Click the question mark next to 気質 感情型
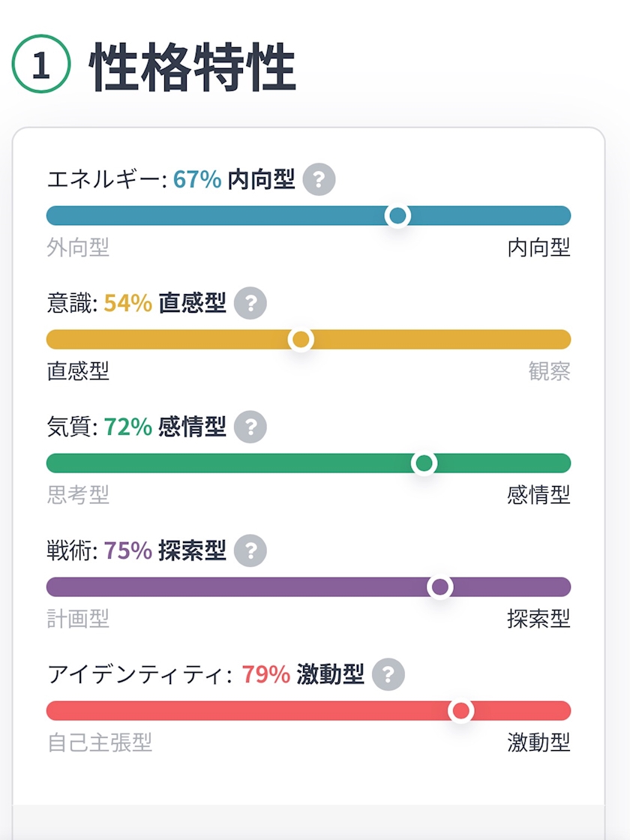This screenshot has width=630, height=840. [x=250, y=427]
